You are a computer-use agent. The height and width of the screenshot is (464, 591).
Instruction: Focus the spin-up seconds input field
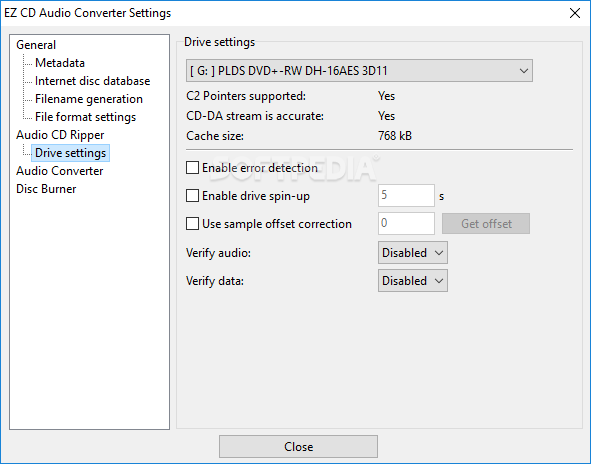pyautogui.click(x=406, y=195)
